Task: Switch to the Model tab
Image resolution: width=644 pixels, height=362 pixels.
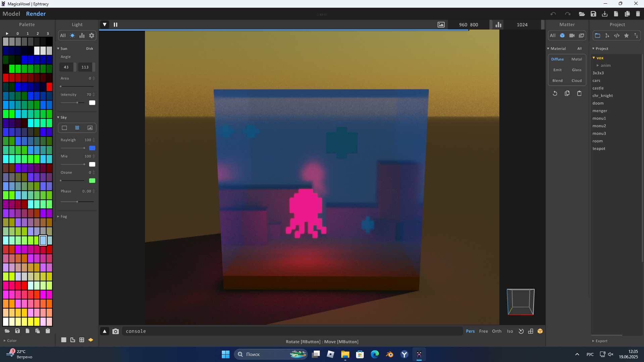Action: pos(11,14)
